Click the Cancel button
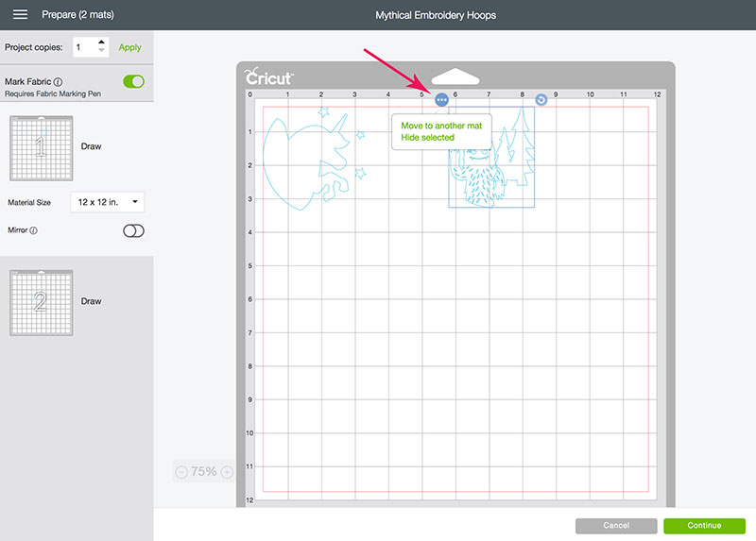This screenshot has height=541, width=756. click(616, 526)
